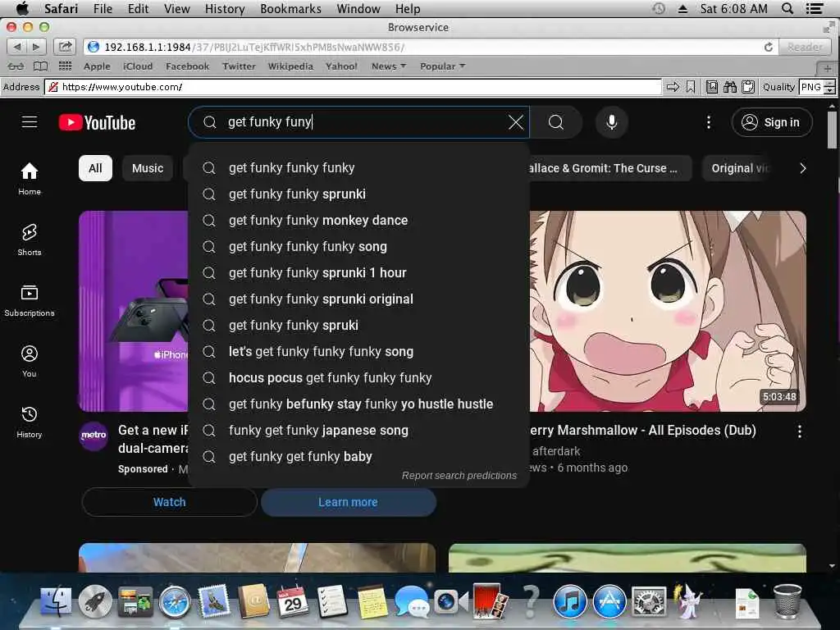Screen dimensions: 840x630
Task: Open the History menu in menu bar
Action: [225, 8]
